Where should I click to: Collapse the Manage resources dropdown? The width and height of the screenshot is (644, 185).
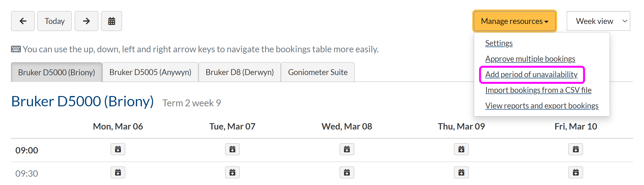pyautogui.click(x=515, y=21)
